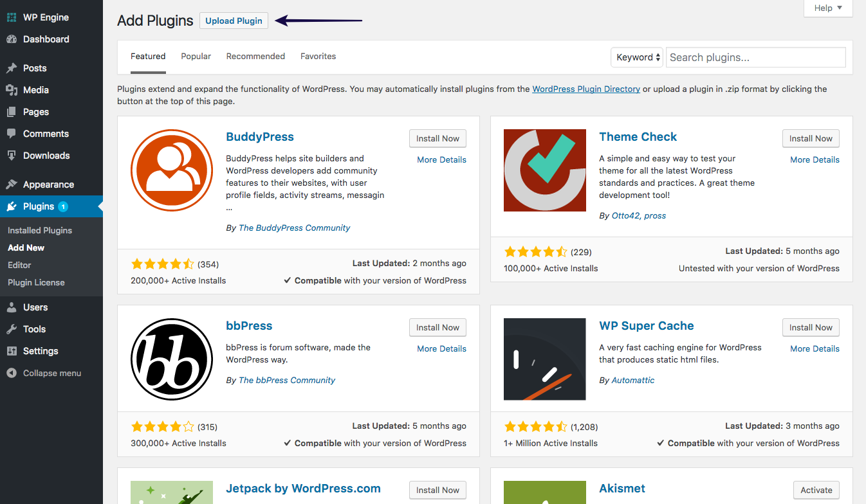The height and width of the screenshot is (504, 866).
Task: Click the WP Super Cache plugin logo
Action: 545,359
